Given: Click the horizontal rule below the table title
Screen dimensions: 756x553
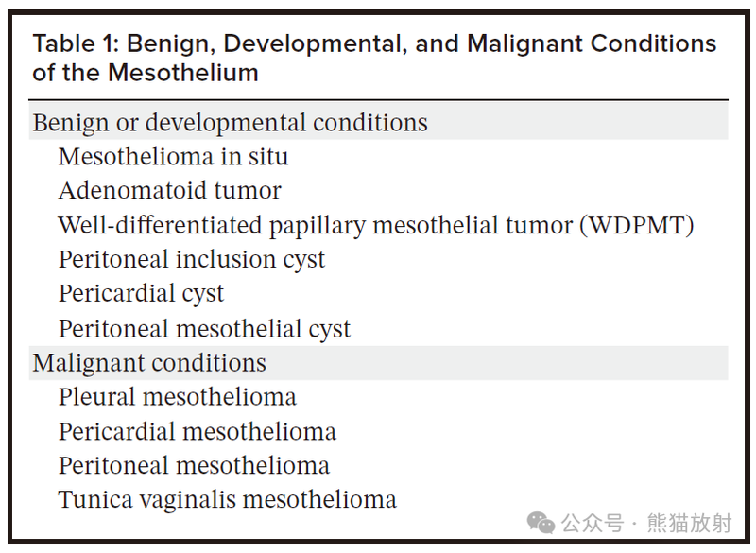Looking at the screenshot, I should (x=378, y=99).
